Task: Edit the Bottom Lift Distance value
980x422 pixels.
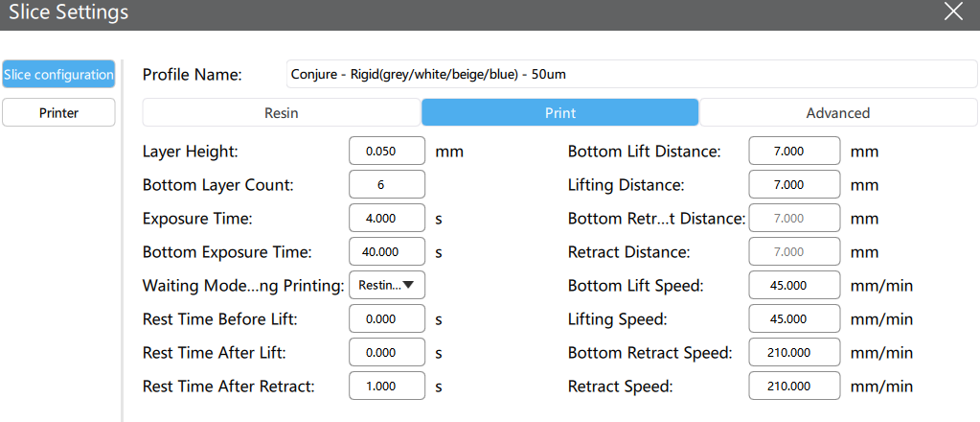Action: [x=793, y=152]
